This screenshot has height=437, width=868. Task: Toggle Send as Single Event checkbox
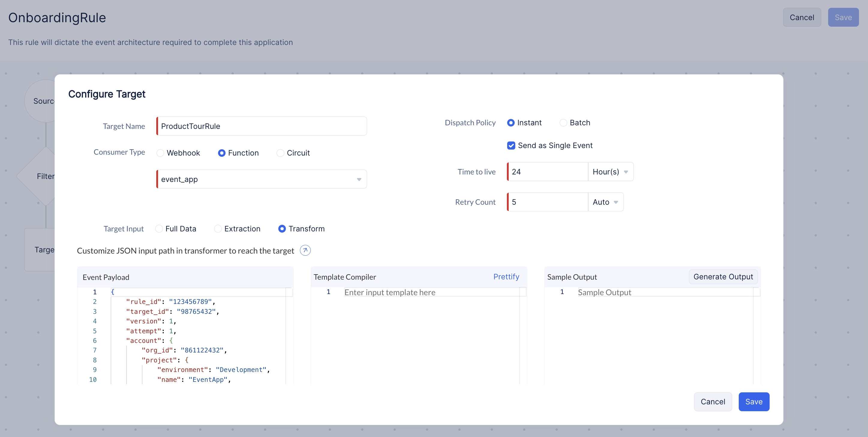tap(511, 145)
